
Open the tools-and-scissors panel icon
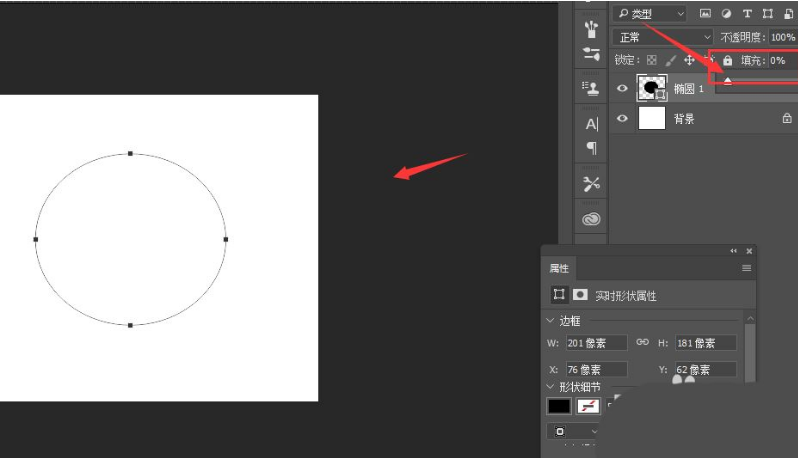click(x=591, y=184)
